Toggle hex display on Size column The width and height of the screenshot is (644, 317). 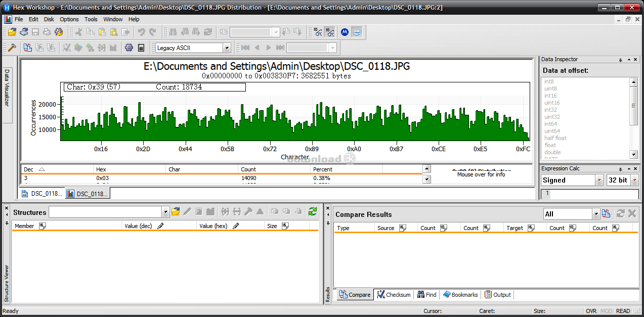285,226
